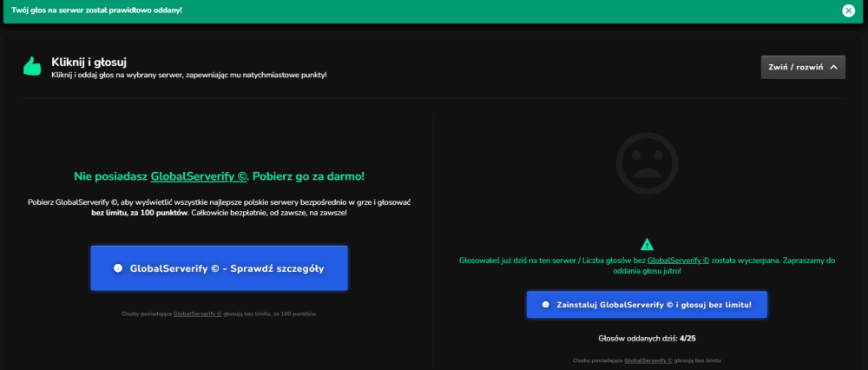Image resolution: width=868 pixels, height=370 pixels.
Task: Click 'Kliknij i oddaj głos na wybrany serwer' subtitle
Action: 188,75
